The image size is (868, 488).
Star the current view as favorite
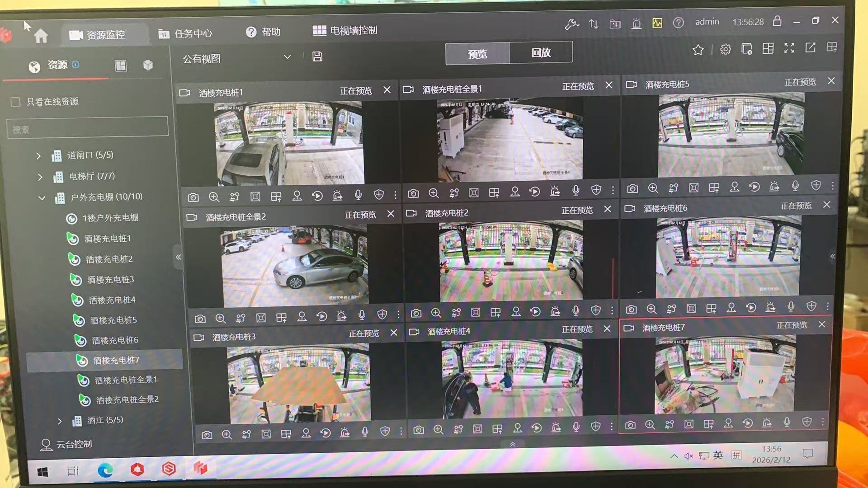click(x=698, y=50)
